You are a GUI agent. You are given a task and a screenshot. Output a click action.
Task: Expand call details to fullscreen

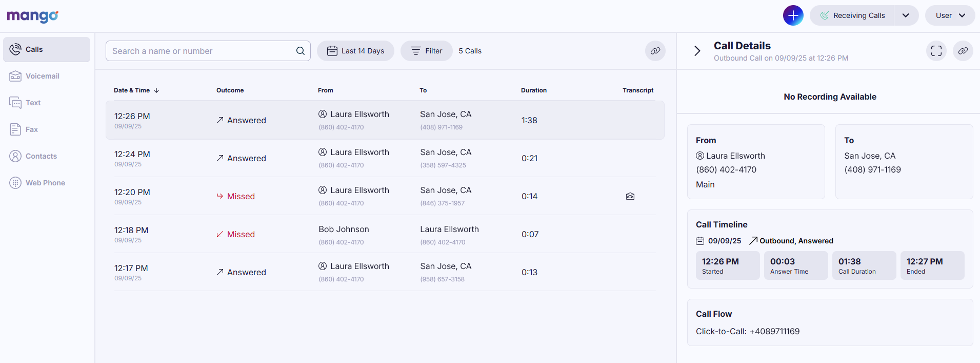click(936, 51)
